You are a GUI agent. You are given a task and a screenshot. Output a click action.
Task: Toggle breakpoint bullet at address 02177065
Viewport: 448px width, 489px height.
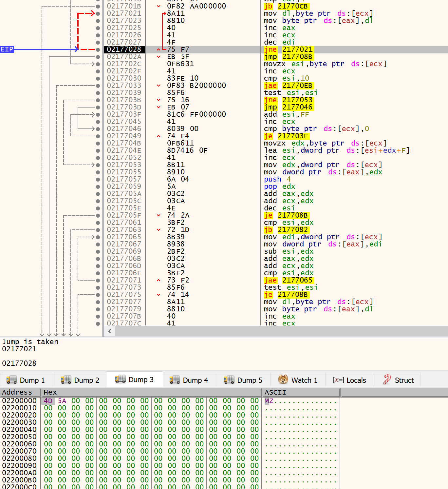point(98,237)
